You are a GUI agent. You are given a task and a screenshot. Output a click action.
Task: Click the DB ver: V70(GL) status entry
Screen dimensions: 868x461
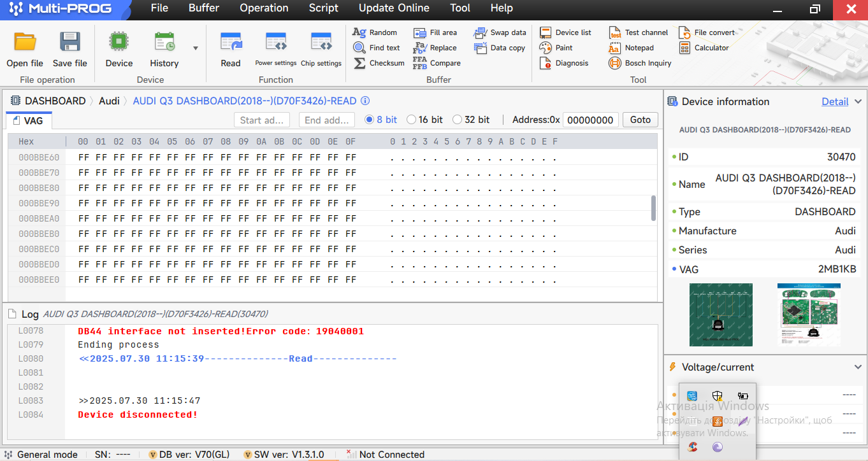click(189, 454)
